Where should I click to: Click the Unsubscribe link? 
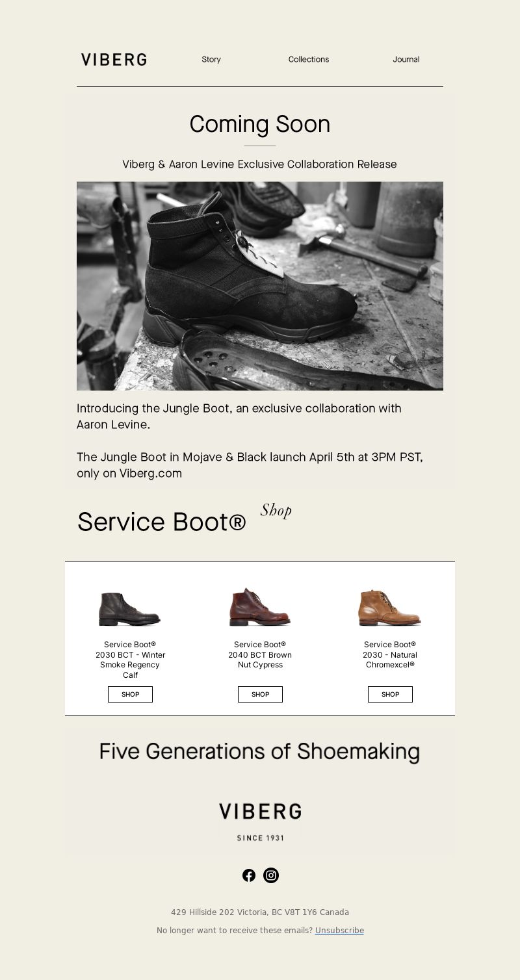click(x=339, y=931)
